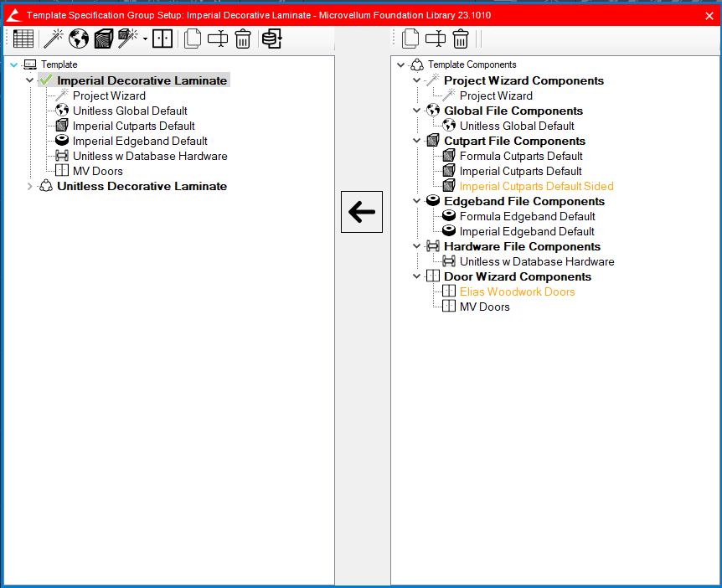
Task: Click the rename icon in right toolbar
Action: [x=436, y=39]
